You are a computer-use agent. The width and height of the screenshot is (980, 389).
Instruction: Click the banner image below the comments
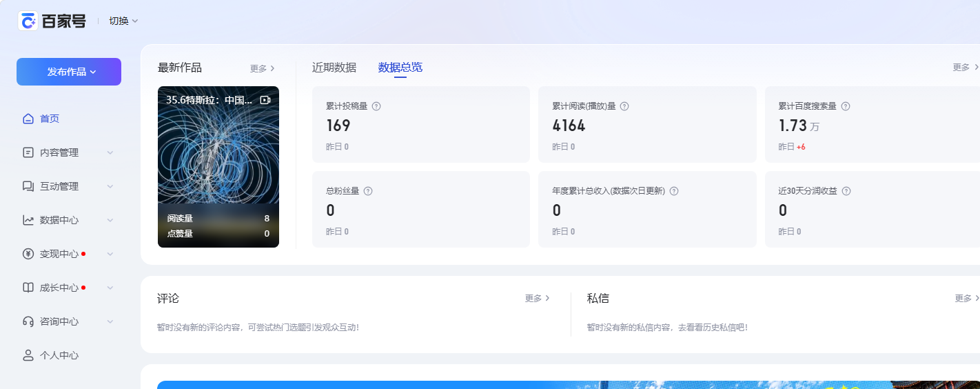pos(569,385)
